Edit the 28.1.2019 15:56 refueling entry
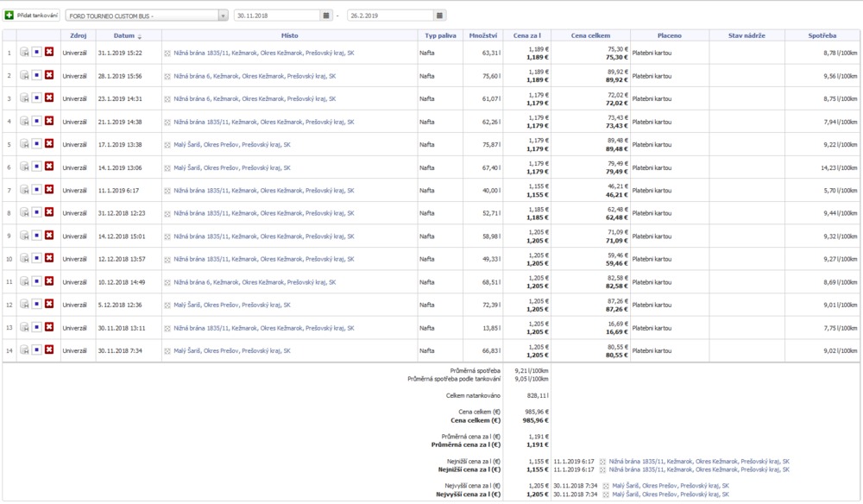The image size is (863, 504). (x=36, y=75)
